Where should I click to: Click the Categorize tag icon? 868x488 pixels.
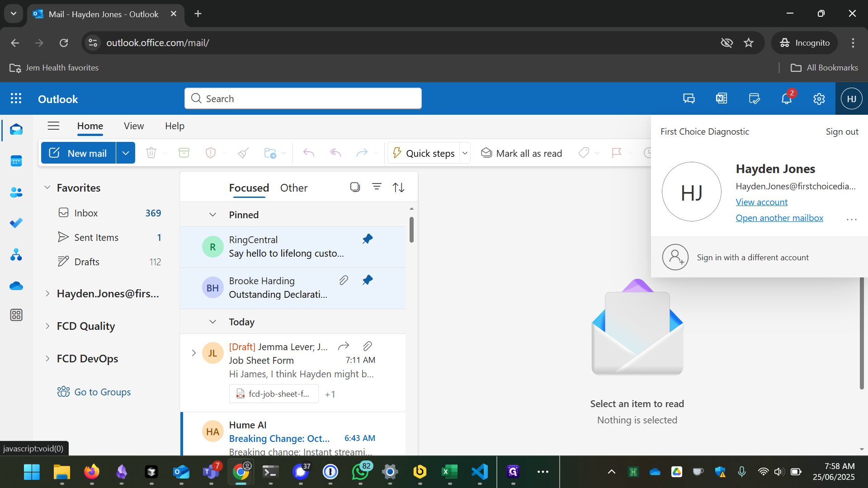(584, 153)
